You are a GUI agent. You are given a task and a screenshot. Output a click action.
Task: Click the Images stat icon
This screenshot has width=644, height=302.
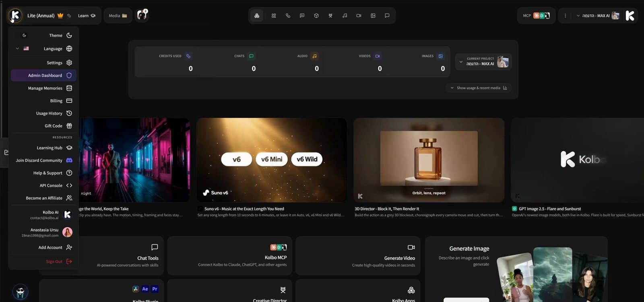(x=440, y=56)
